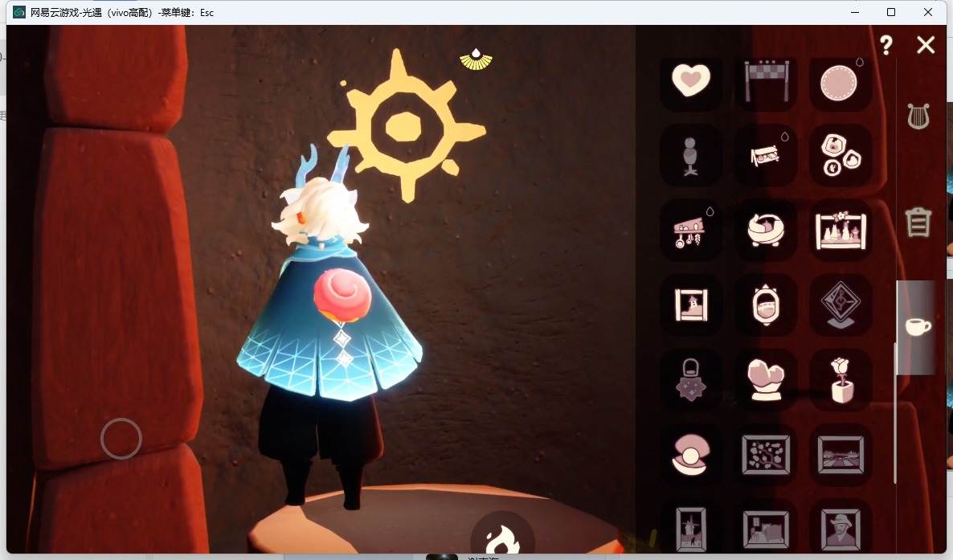953x560 pixels.
Task: Pick the potted rose prop
Action: click(841, 380)
